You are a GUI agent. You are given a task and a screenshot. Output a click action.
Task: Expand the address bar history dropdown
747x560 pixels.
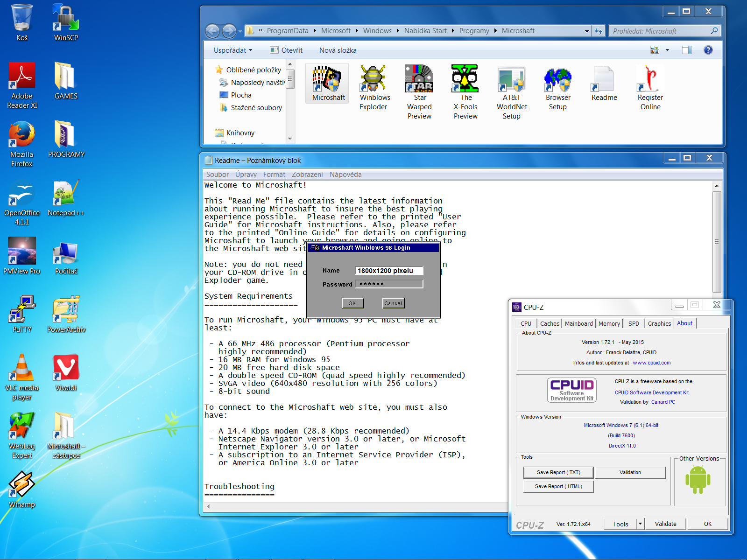[587, 31]
